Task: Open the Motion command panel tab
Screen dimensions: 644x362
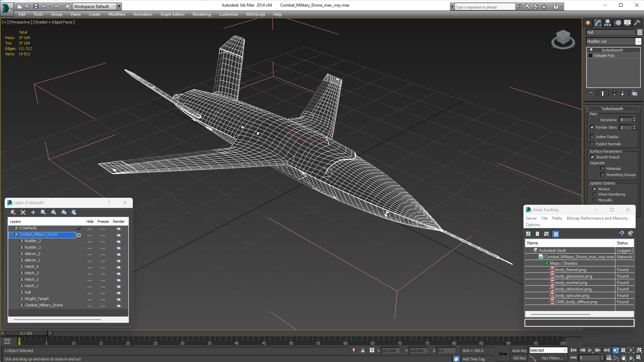Action: tap(618, 23)
